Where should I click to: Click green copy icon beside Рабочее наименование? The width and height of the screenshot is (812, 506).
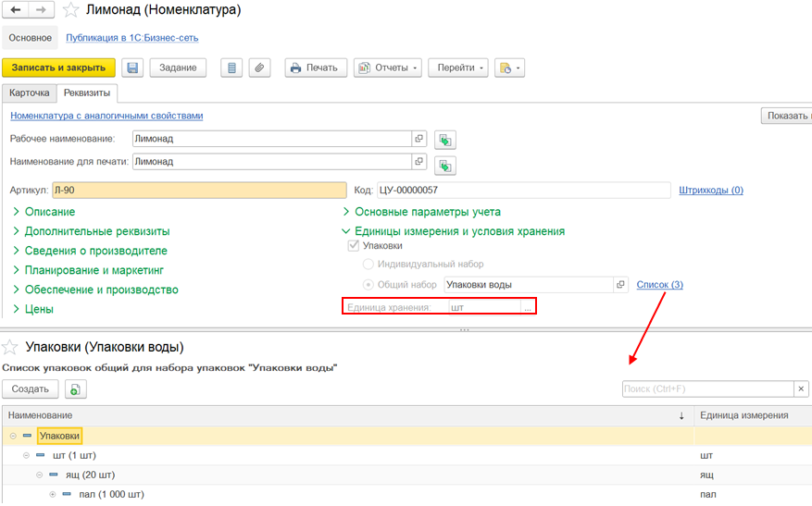(445, 140)
